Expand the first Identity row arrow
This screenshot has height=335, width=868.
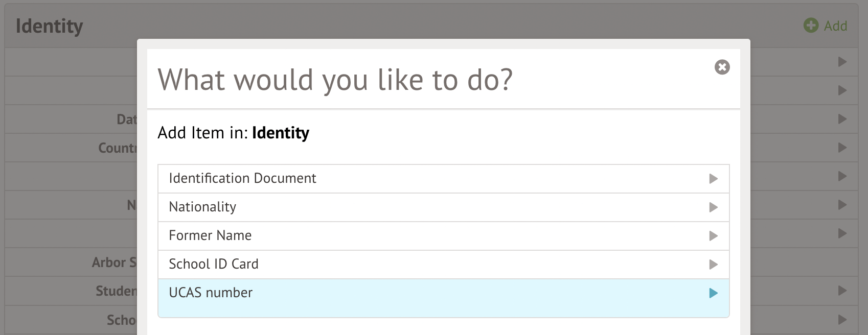pos(842,62)
